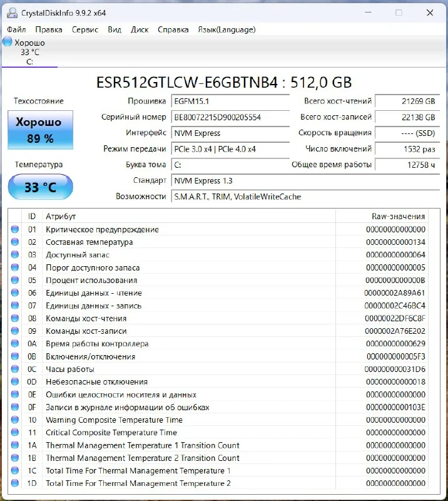Click the Raw-значения column header
This screenshot has width=448, height=501.
382,216
